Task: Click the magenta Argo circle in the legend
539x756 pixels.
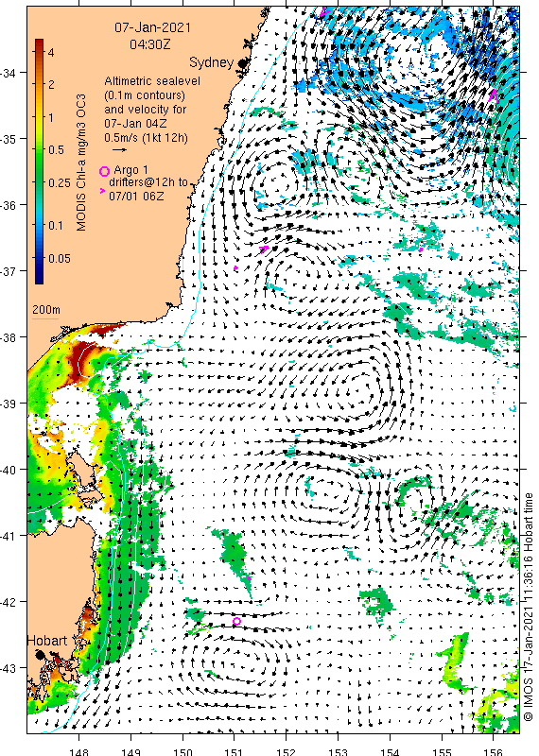Action: [104, 171]
